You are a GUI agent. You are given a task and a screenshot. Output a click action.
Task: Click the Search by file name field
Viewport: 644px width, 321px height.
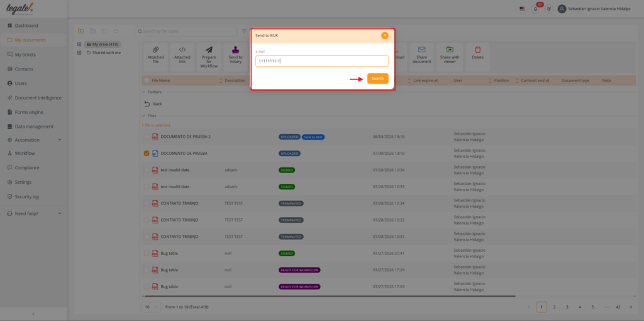(x=186, y=31)
